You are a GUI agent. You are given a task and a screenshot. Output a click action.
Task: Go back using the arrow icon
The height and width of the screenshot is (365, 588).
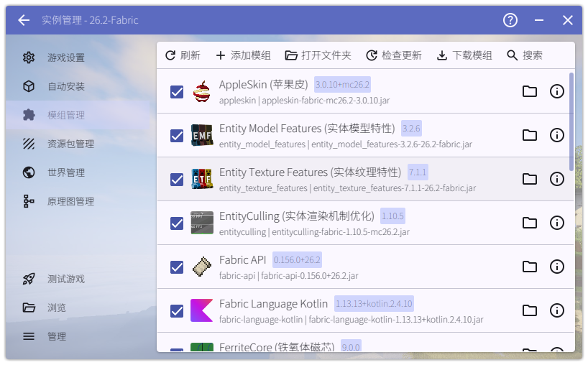pos(24,20)
